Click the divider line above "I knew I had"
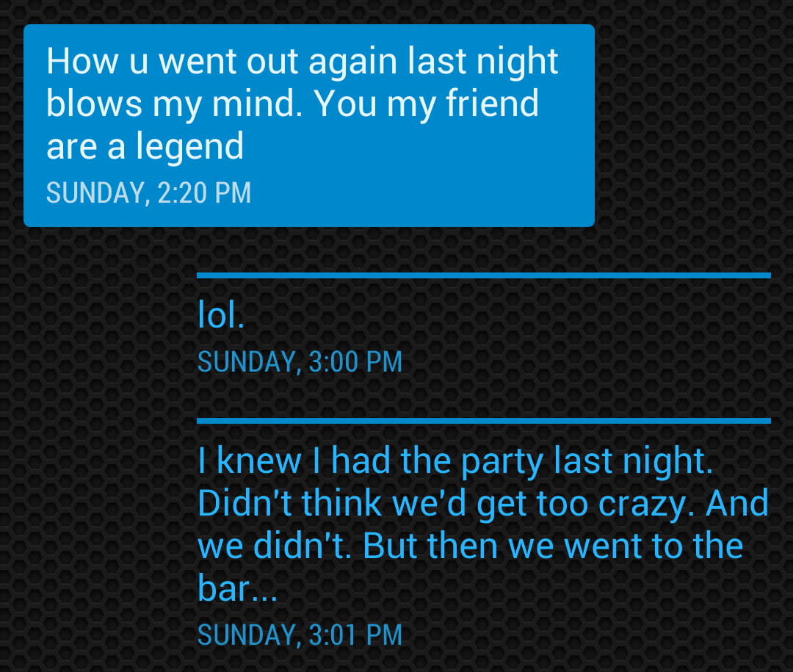The width and height of the screenshot is (793, 672). click(x=483, y=421)
